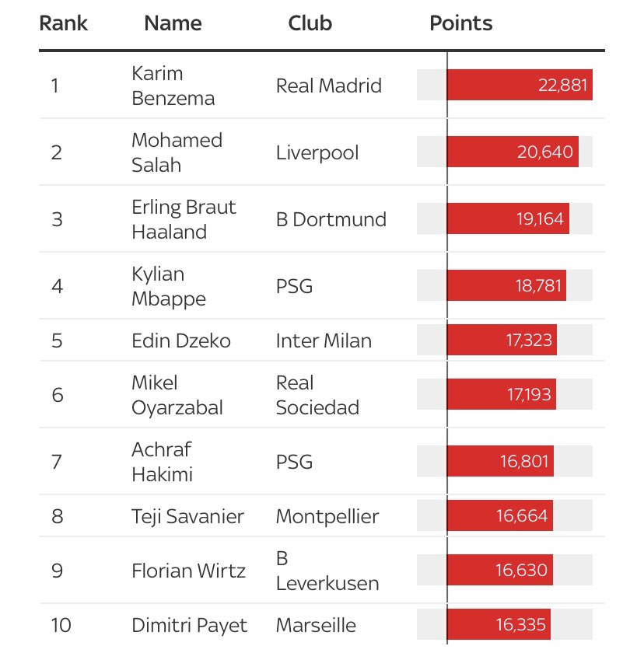
Task: Click Edin Dzeko's name
Action: (180, 340)
